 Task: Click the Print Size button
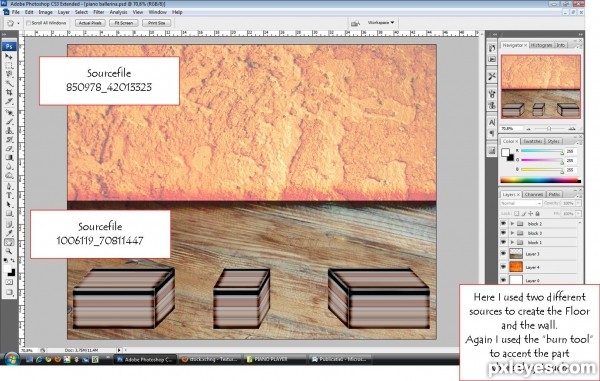(x=157, y=23)
